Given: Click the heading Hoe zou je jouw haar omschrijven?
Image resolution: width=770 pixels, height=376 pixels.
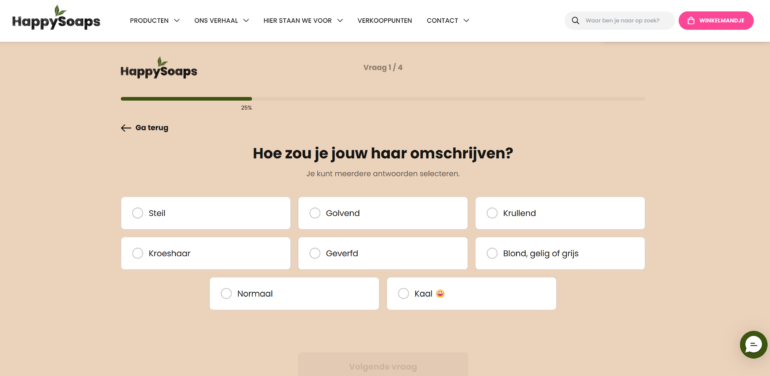Looking at the screenshot, I should [x=383, y=153].
